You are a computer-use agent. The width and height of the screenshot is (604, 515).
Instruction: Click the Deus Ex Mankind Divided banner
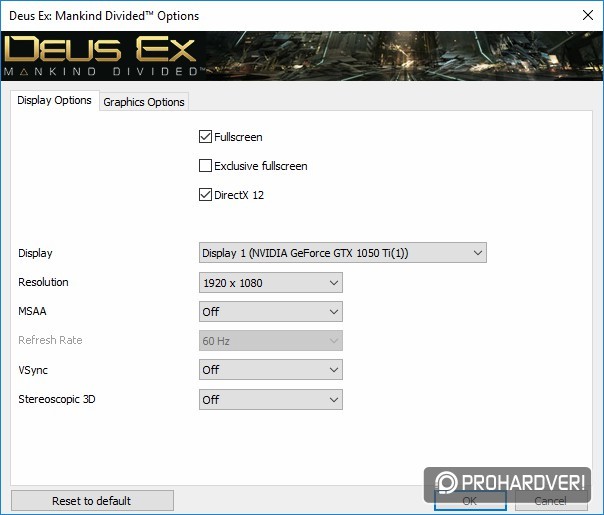coord(302,56)
